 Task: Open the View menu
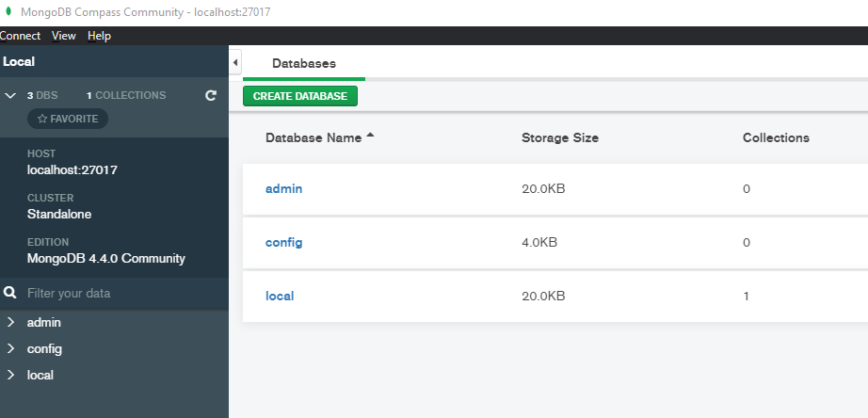click(x=64, y=36)
